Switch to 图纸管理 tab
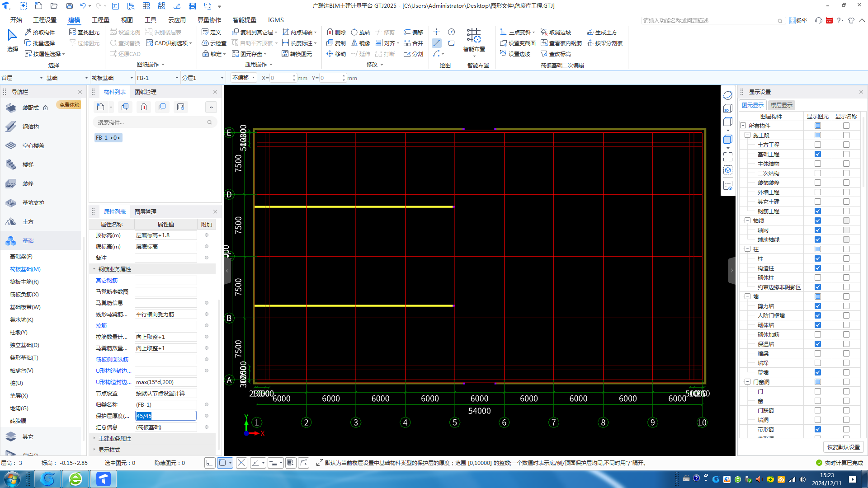This screenshot has width=868, height=488. (x=146, y=92)
